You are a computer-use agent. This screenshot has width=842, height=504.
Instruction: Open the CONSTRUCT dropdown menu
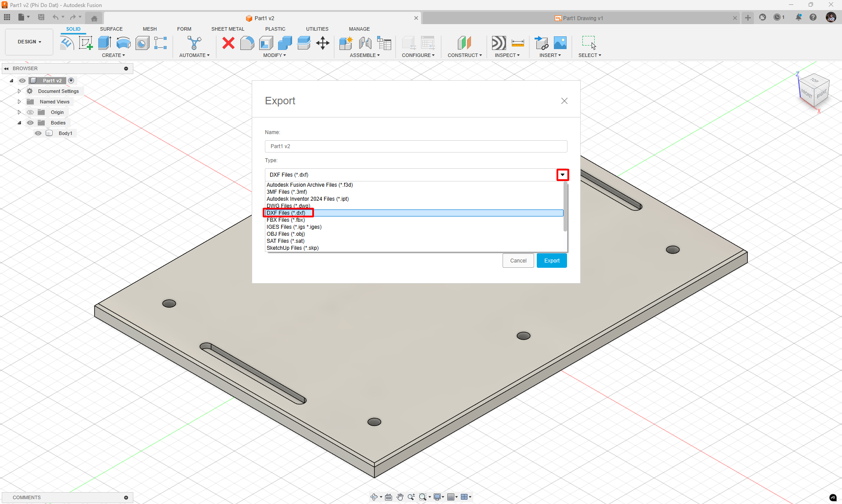pos(465,55)
